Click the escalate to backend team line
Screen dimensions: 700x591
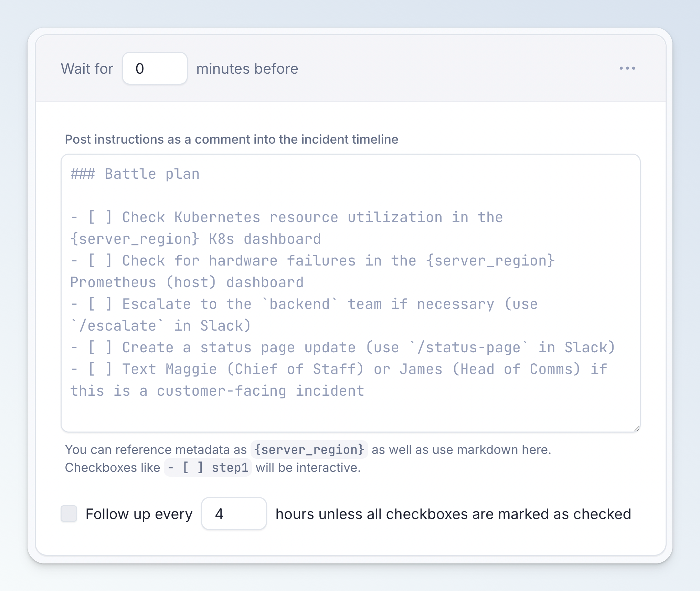click(305, 304)
